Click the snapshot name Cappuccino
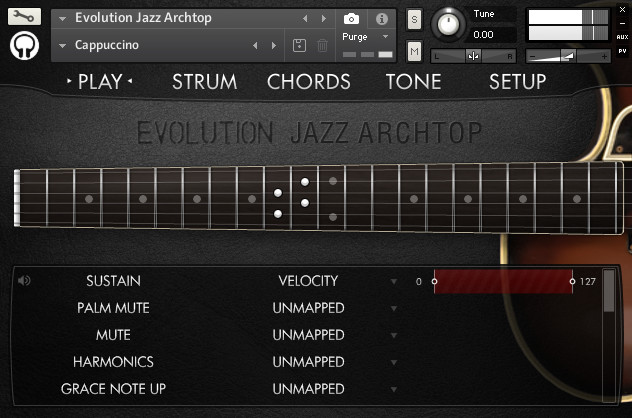Screen dimensions: 632x418 click(107, 45)
